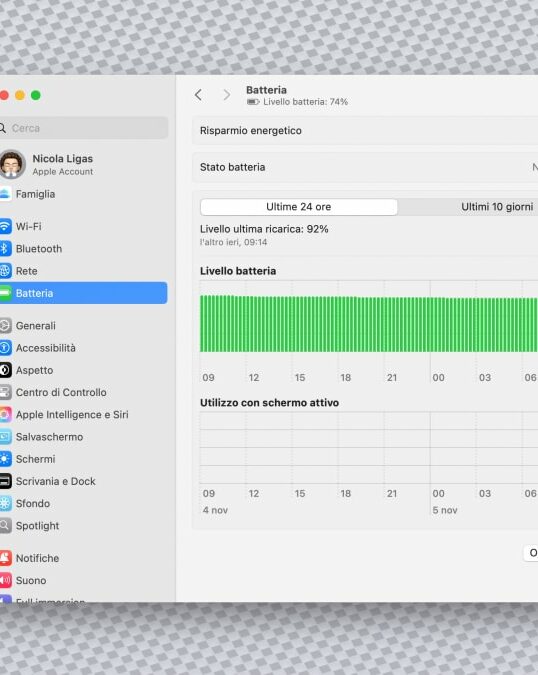Click the Apple Account label
Viewport: 538px width, 675px height.
point(63,171)
